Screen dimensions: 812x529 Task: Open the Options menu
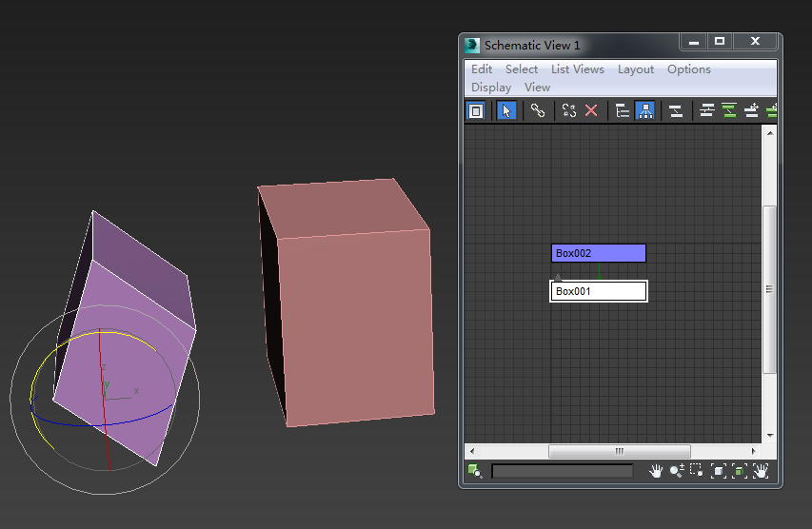point(689,69)
